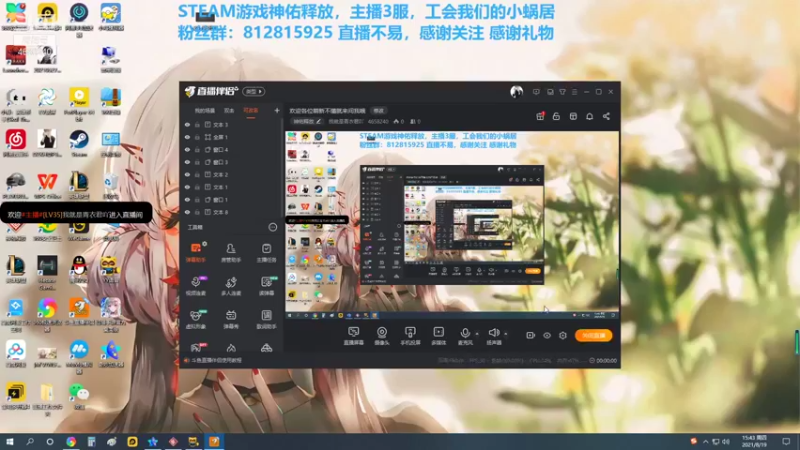800x450 pixels.
Task: Click the 麦克风 microphone icon
Action: pyautogui.click(x=465, y=333)
